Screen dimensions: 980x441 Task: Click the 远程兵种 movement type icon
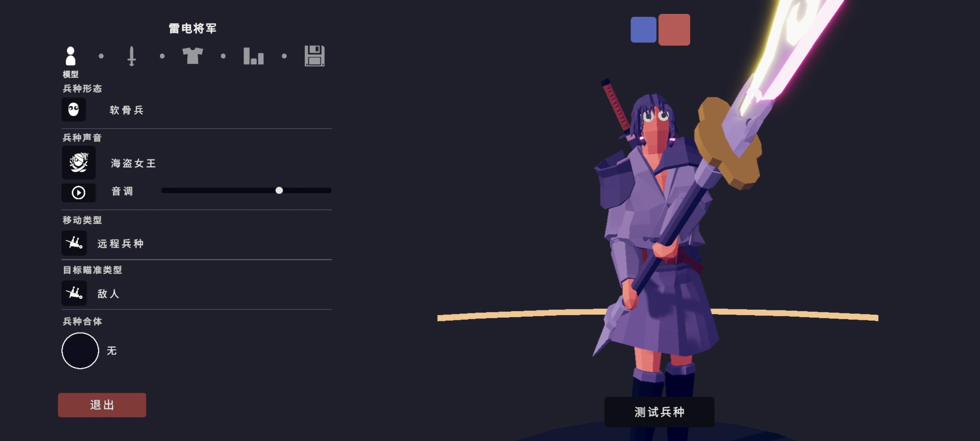point(74,243)
